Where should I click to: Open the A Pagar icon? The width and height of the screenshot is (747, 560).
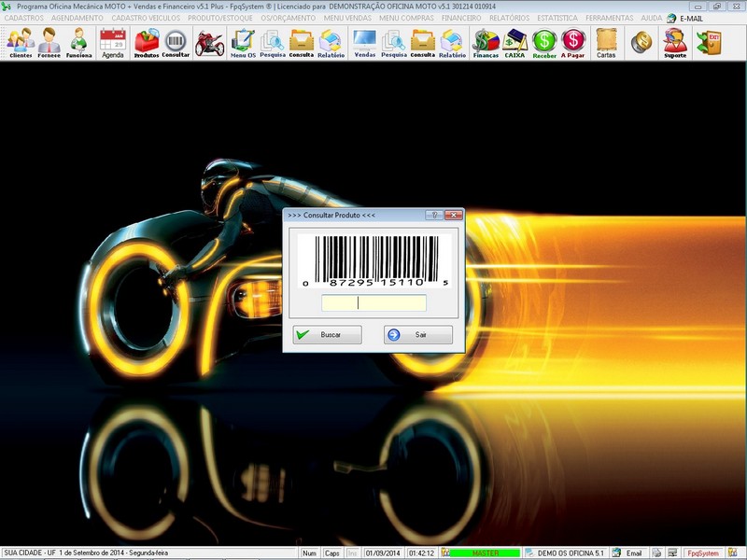573,43
